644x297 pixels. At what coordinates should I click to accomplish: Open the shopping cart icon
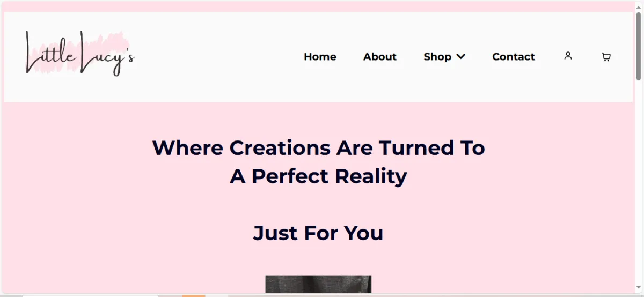[x=606, y=57]
